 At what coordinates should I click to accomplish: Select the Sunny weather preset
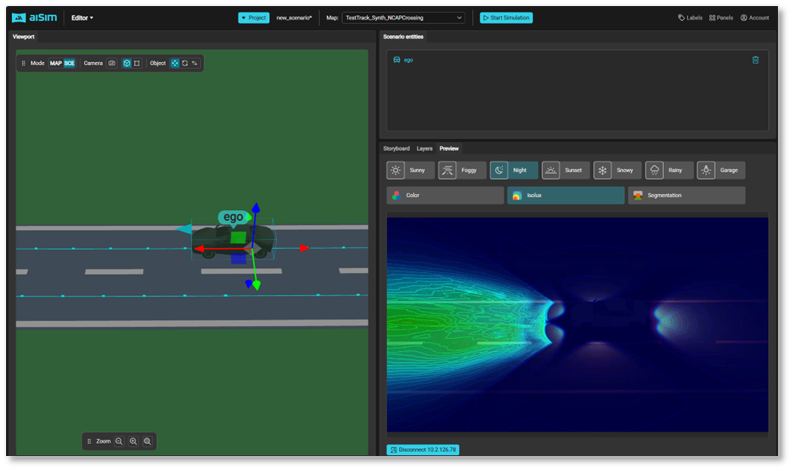(410, 170)
